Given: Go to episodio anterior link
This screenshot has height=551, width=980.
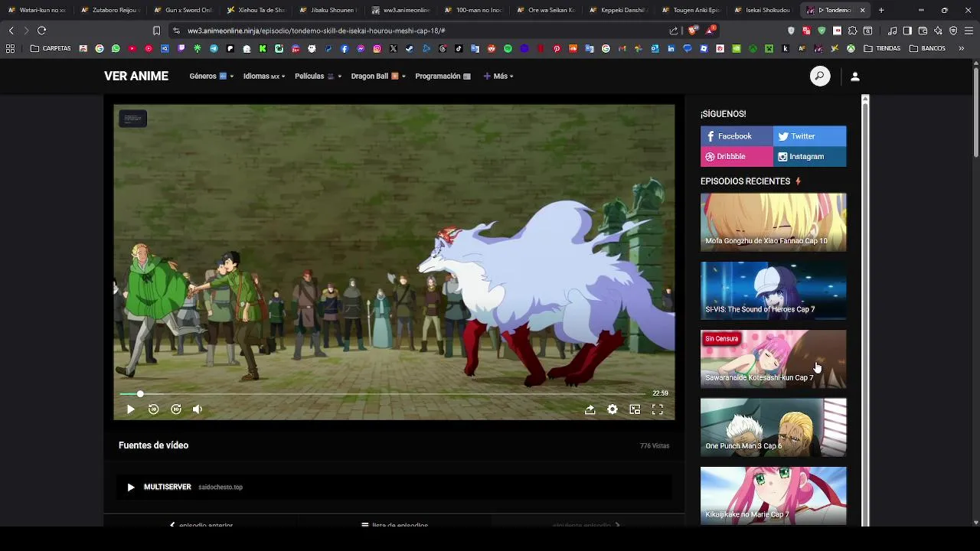Looking at the screenshot, I should [x=201, y=525].
